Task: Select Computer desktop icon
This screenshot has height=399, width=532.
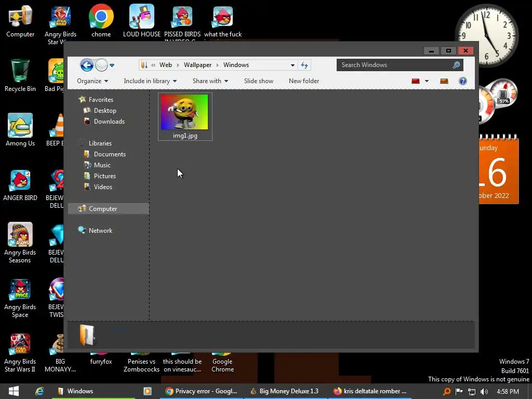Action: pos(20,21)
